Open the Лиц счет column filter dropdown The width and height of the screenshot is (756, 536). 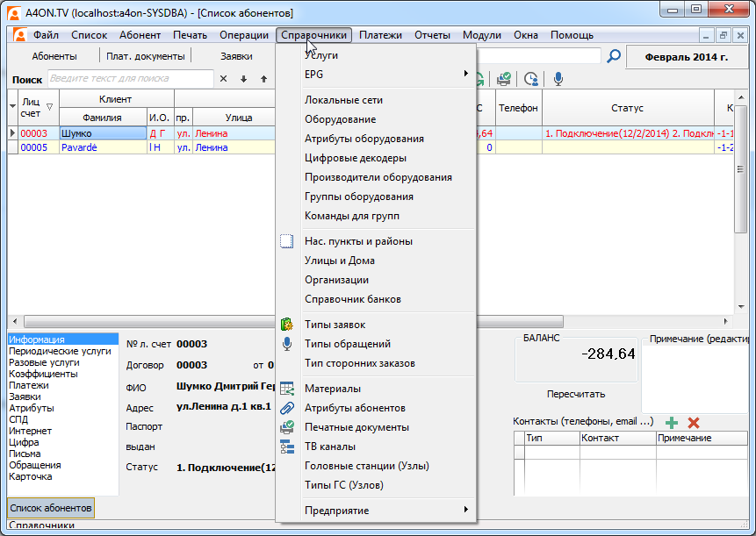pos(49,107)
